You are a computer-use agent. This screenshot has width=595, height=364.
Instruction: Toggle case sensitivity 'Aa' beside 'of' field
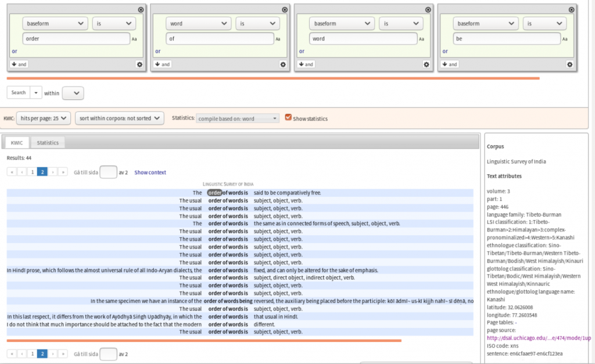point(278,39)
